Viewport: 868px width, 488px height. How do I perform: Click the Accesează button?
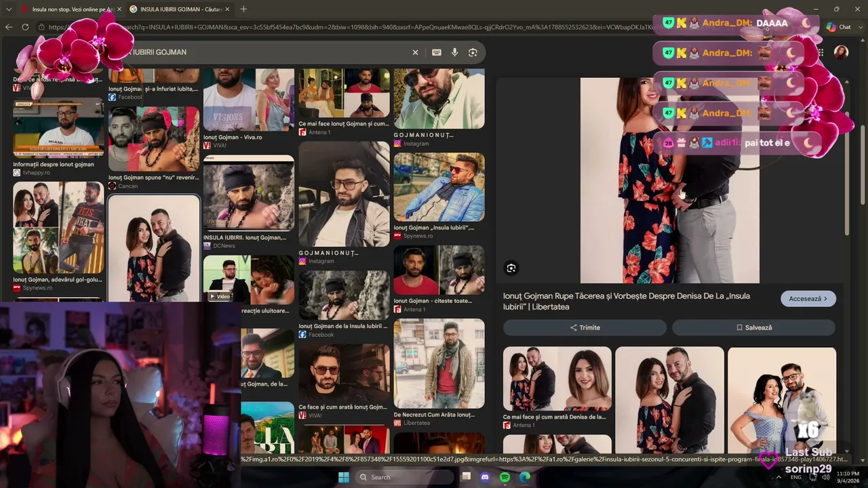[x=808, y=298]
